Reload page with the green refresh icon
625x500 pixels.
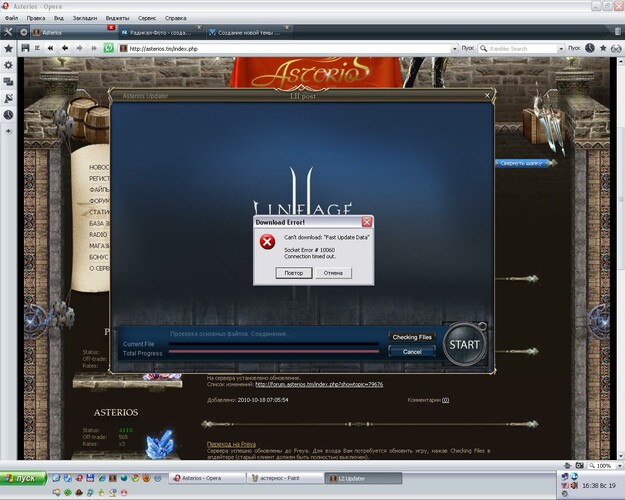point(108,48)
